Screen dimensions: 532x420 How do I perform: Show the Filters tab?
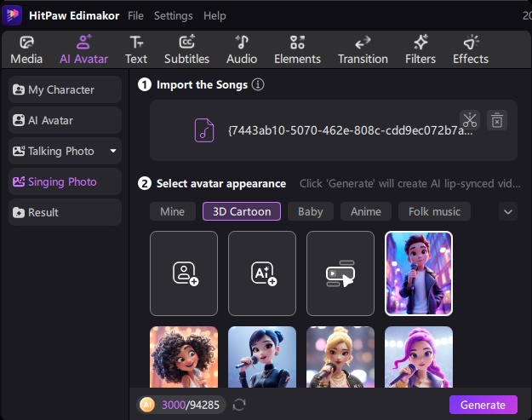tap(420, 50)
